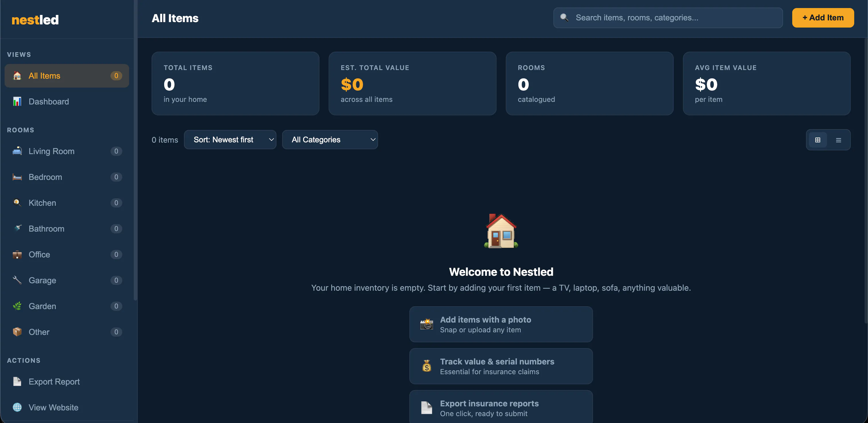Click the '0 items' counter text
This screenshot has width=868, height=423.
click(165, 140)
